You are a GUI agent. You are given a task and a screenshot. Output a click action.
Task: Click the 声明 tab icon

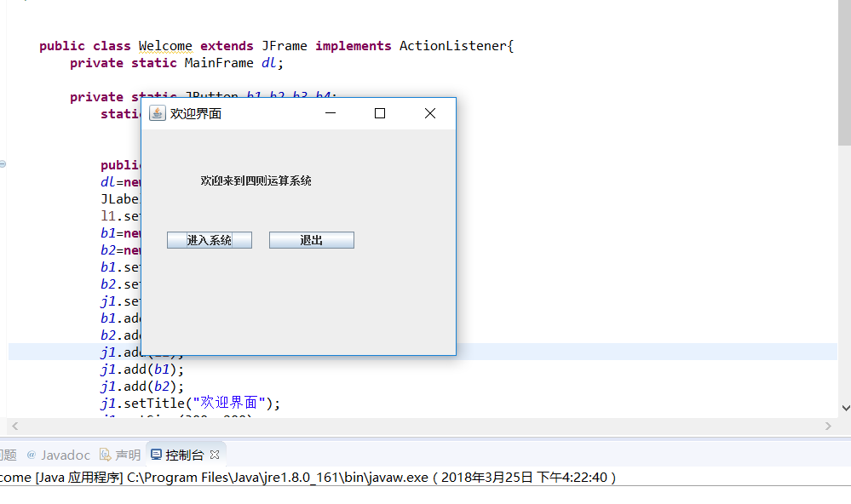pyautogui.click(x=106, y=455)
